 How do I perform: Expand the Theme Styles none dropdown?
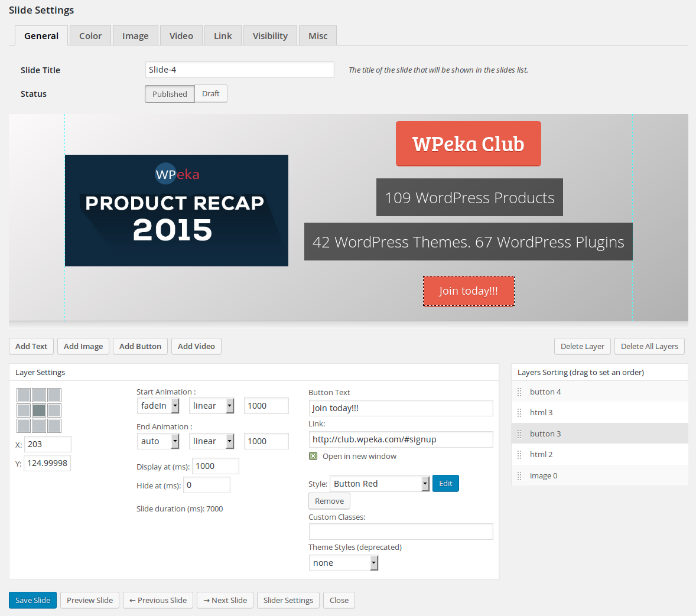[x=343, y=563]
